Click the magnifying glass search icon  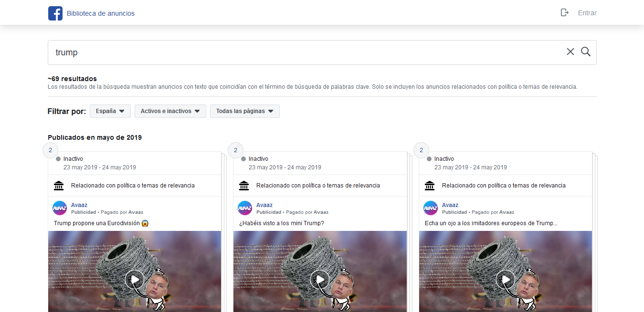click(x=586, y=52)
